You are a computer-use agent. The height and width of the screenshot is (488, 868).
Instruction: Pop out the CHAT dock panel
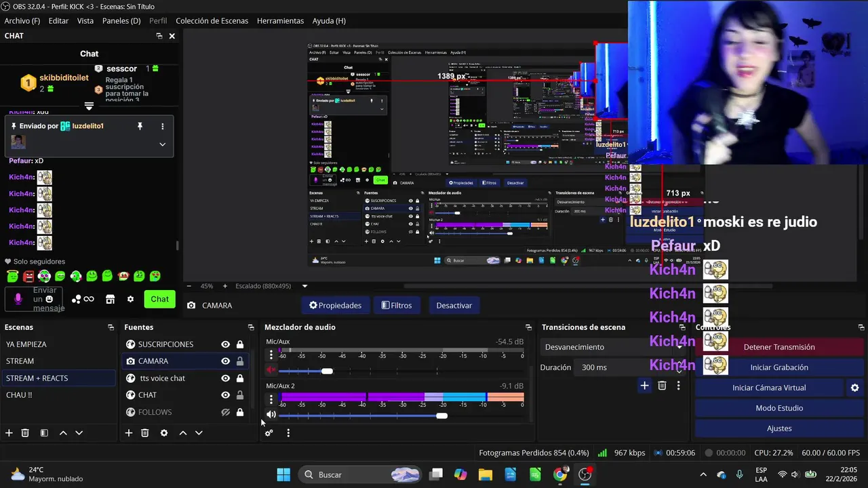[x=159, y=36]
